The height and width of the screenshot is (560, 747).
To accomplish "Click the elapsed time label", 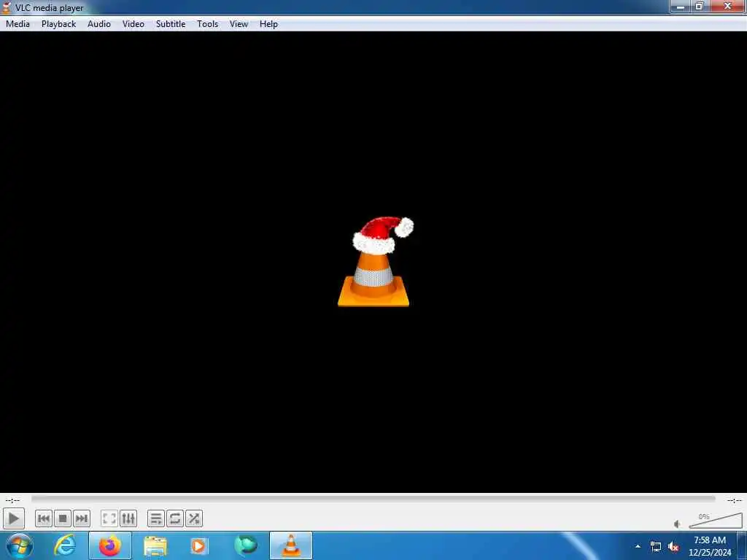I will (12, 500).
